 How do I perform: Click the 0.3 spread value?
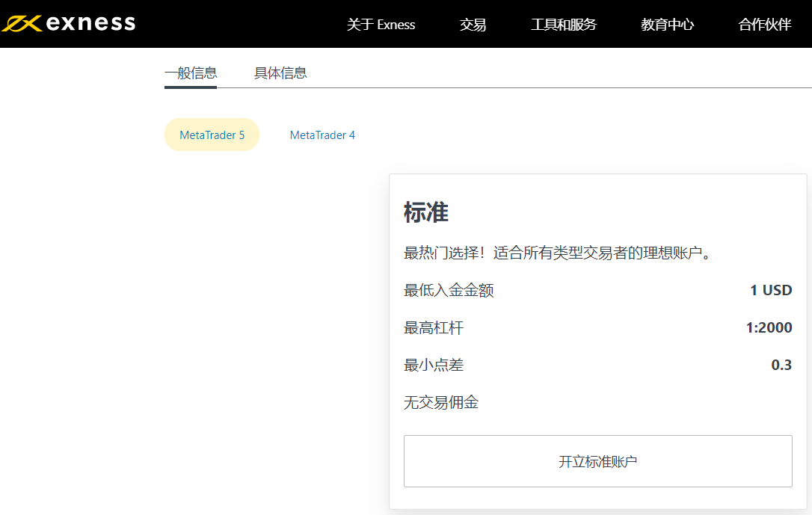tap(781, 365)
